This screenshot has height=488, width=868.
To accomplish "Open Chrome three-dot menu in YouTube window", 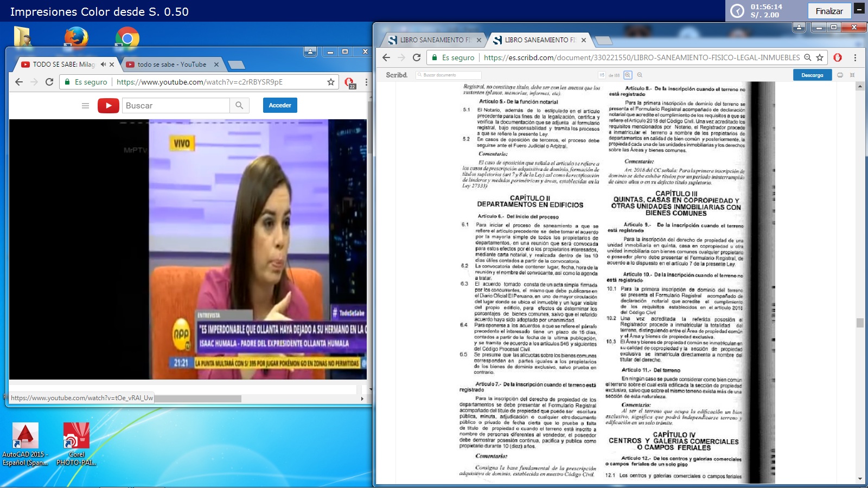I will click(366, 82).
